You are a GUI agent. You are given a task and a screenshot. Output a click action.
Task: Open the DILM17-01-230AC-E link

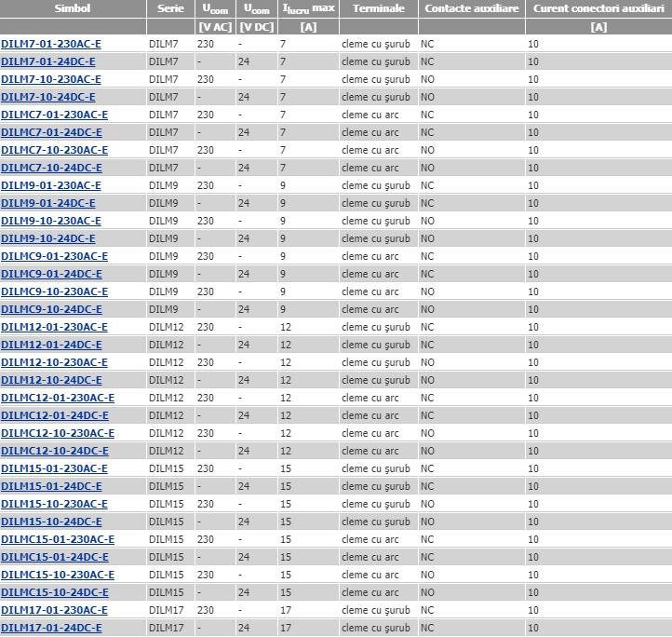(54, 610)
